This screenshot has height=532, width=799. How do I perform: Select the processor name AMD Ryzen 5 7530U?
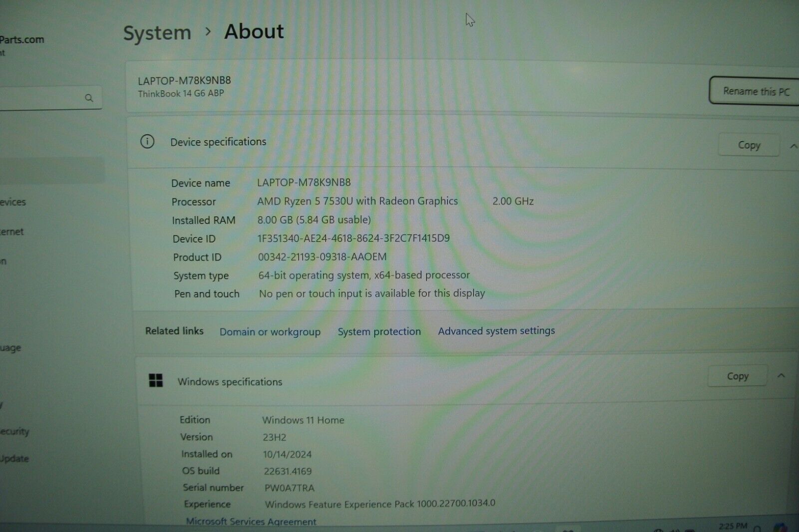pyautogui.click(x=358, y=201)
